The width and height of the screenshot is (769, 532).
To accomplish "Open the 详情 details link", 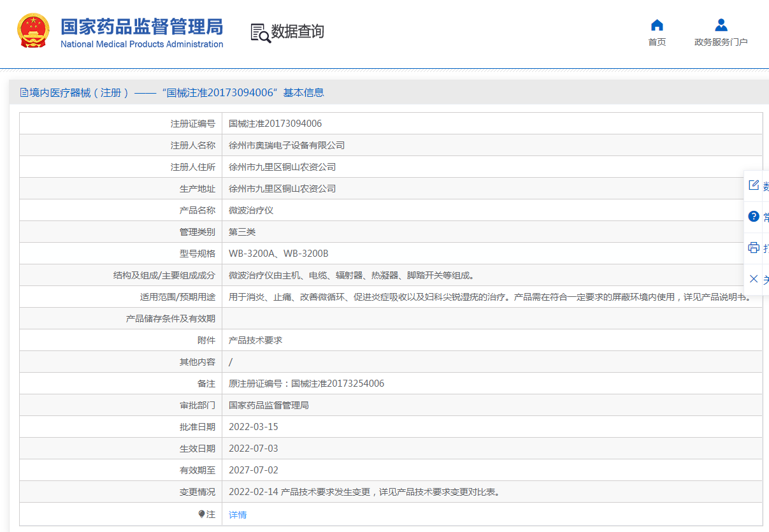I will pyautogui.click(x=238, y=514).
